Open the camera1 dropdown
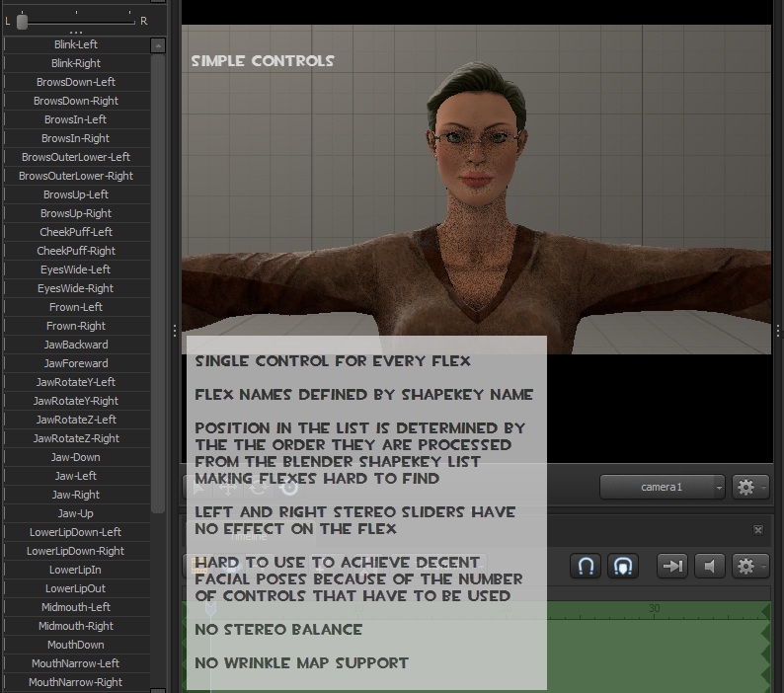This screenshot has width=784, height=693. pyautogui.click(x=662, y=487)
